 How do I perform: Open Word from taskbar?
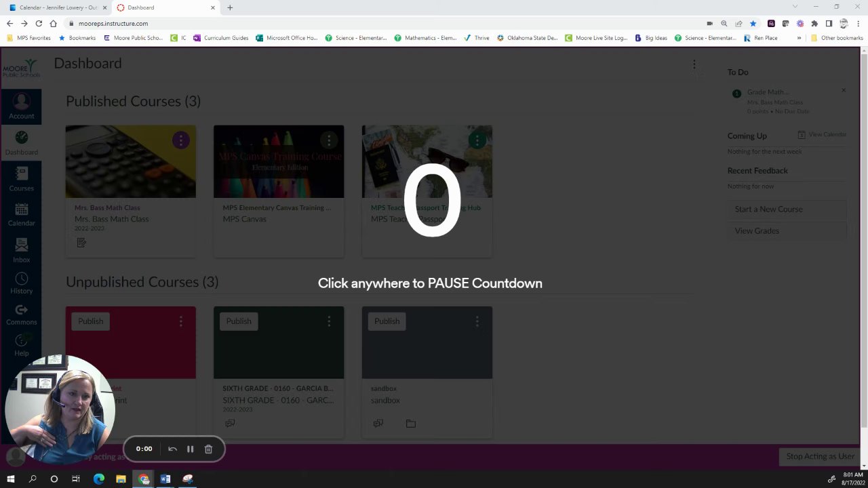pos(165,479)
